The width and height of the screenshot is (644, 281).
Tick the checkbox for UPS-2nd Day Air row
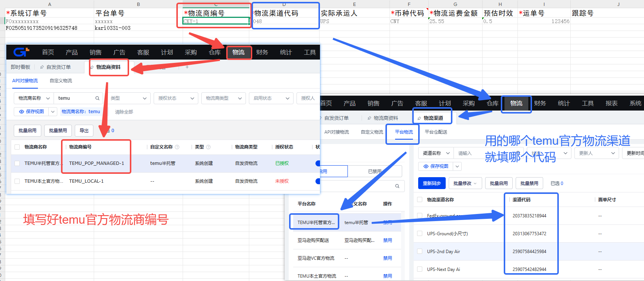tap(420, 252)
